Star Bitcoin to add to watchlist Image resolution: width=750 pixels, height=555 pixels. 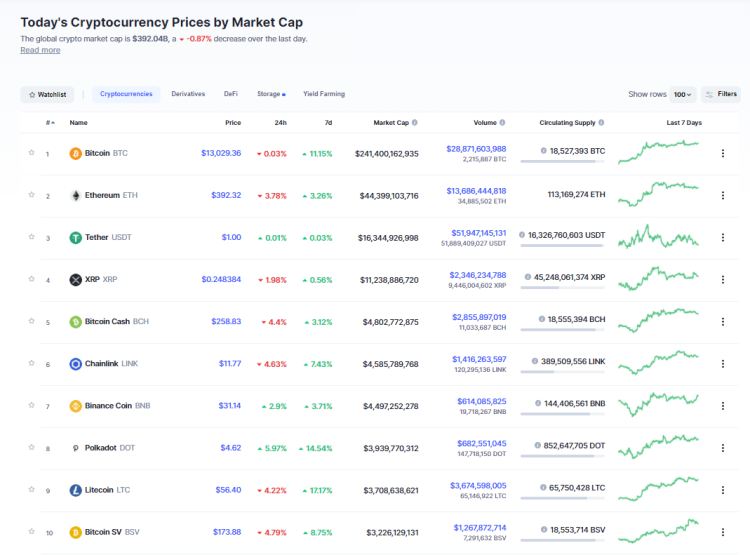(32, 153)
